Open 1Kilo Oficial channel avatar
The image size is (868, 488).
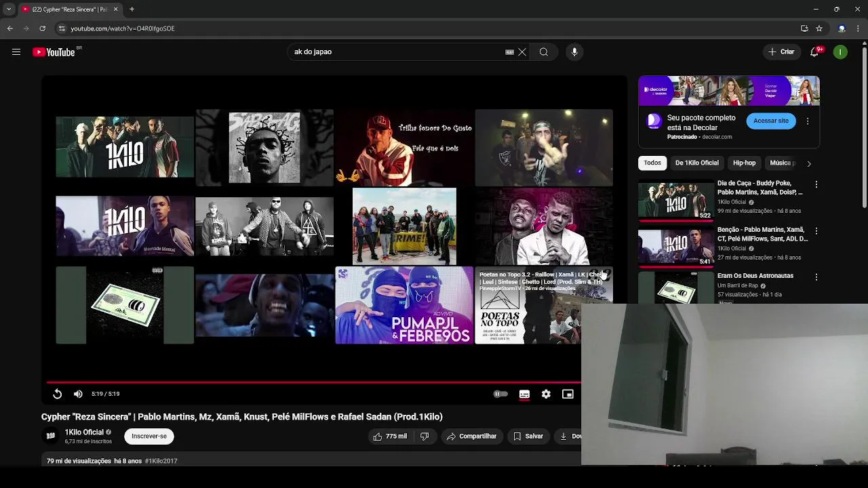point(50,436)
